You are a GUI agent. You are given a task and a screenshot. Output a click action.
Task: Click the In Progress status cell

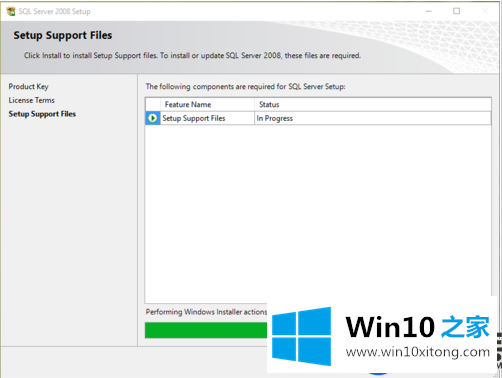(373, 118)
